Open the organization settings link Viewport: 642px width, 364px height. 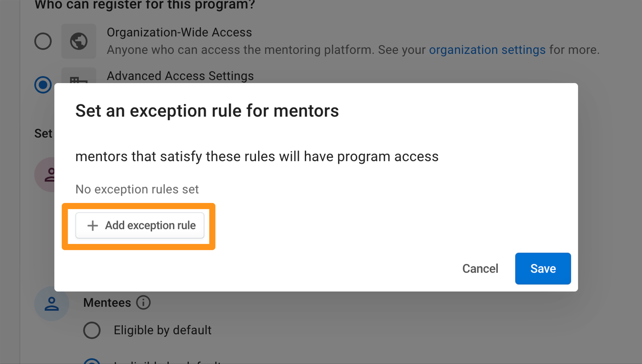click(487, 50)
